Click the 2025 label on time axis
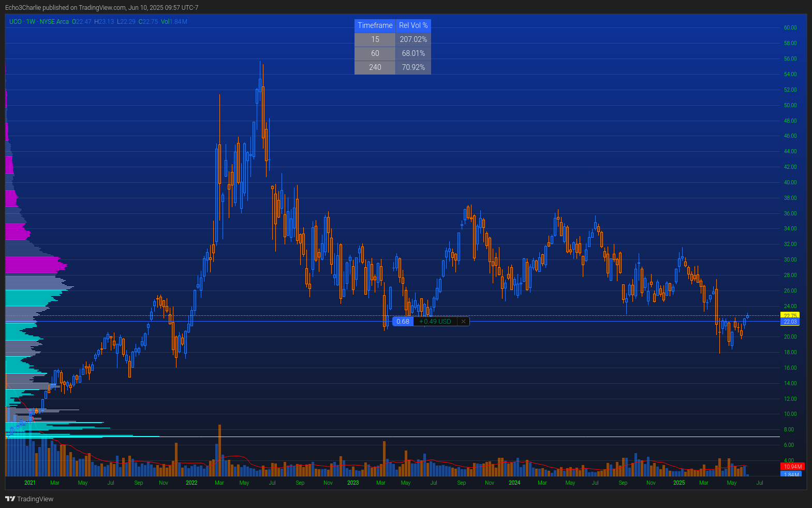 click(679, 483)
